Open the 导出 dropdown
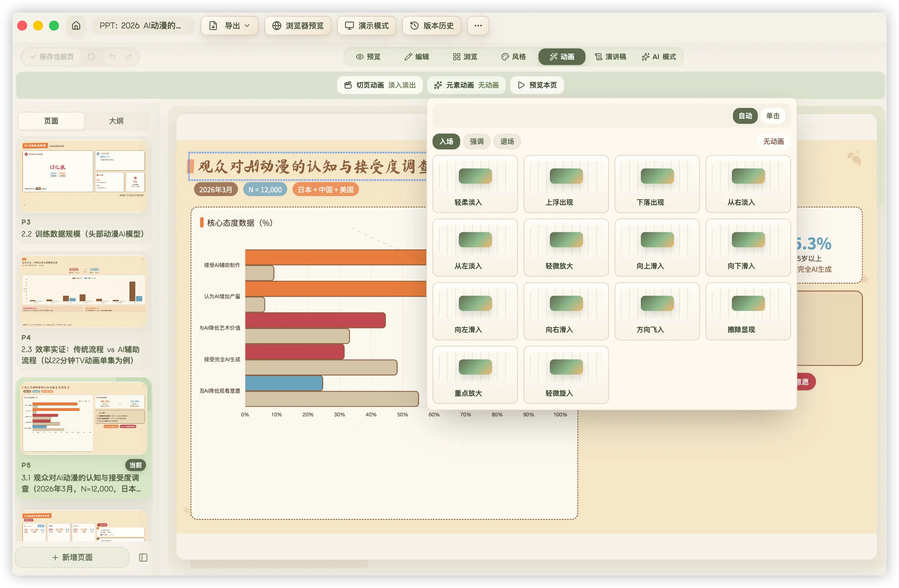This screenshot has height=588, width=899. pyautogui.click(x=230, y=25)
